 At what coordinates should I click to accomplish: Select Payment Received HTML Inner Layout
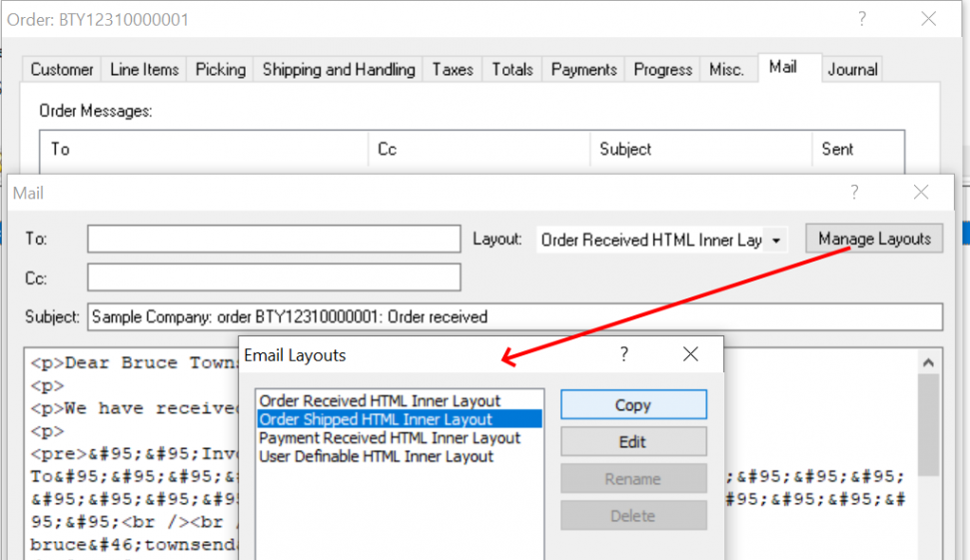click(390, 438)
